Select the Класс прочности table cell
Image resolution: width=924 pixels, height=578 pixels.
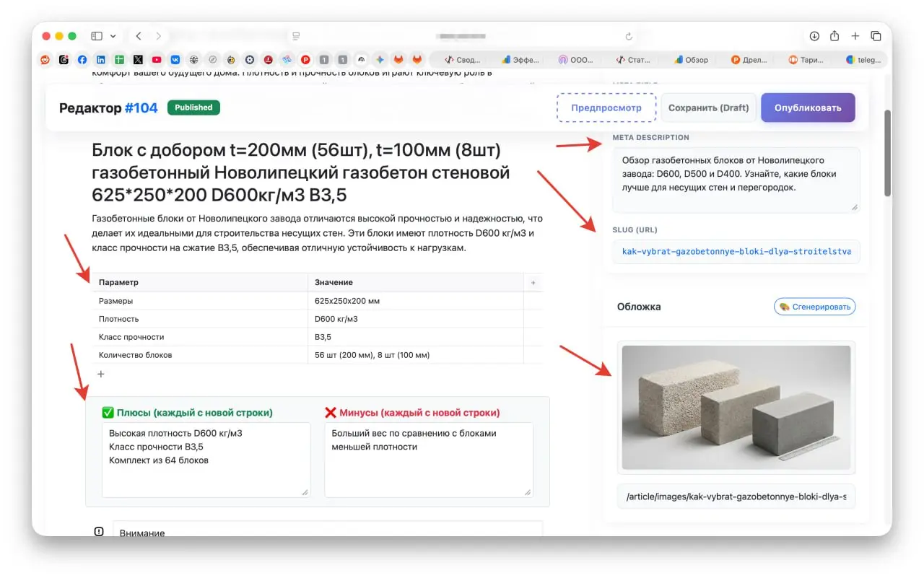pyautogui.click(x=200, y=337)
